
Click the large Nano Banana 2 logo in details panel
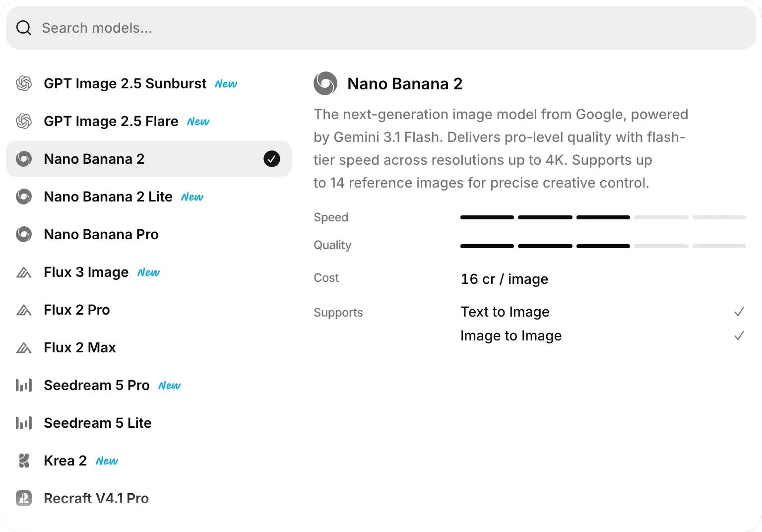(x=325, y=83)
